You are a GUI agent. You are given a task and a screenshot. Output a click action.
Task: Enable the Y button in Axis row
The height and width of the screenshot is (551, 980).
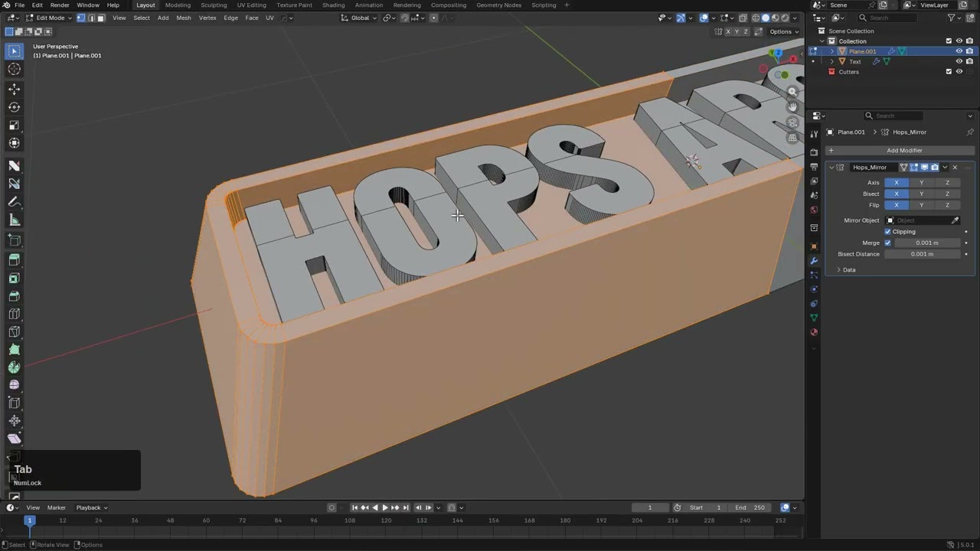coord(922,183)
